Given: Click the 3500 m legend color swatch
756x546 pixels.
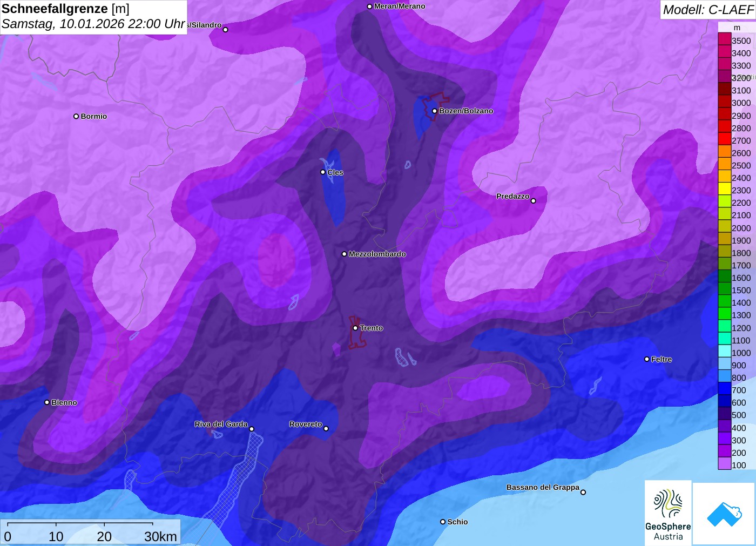Looking at the screenshot, I should 725,39.
